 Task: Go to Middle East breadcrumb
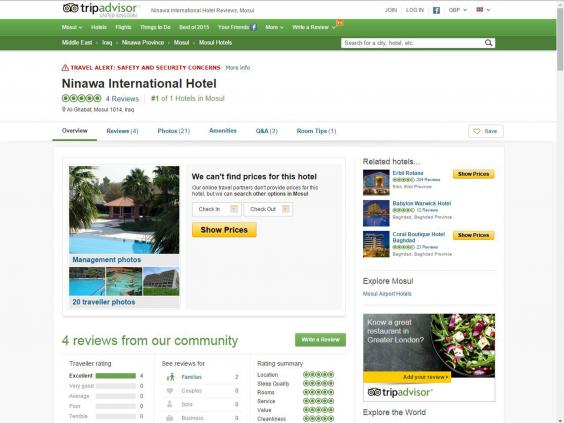click(x=77, y=42)
